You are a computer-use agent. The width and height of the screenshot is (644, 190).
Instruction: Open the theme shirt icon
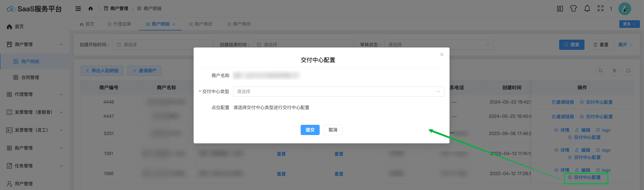(x=573, y=9)
